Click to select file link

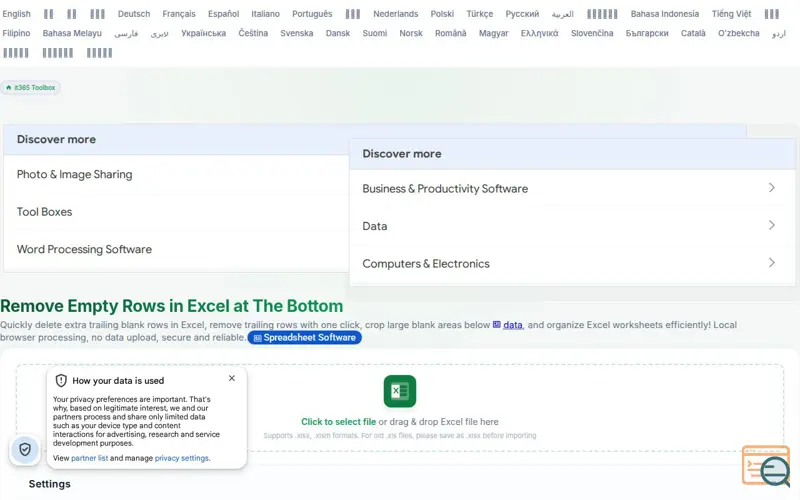click(x=338, y=422)
